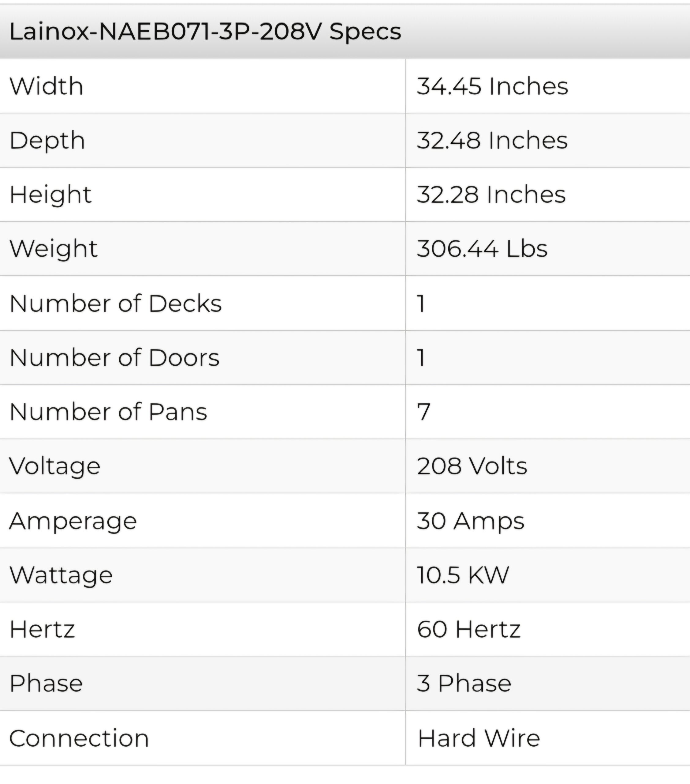Image resolution: width=690 pixels, height=784 pixels.
Task: Click the 306.44 Lbs weight value
Action: (x=482, y=249)
